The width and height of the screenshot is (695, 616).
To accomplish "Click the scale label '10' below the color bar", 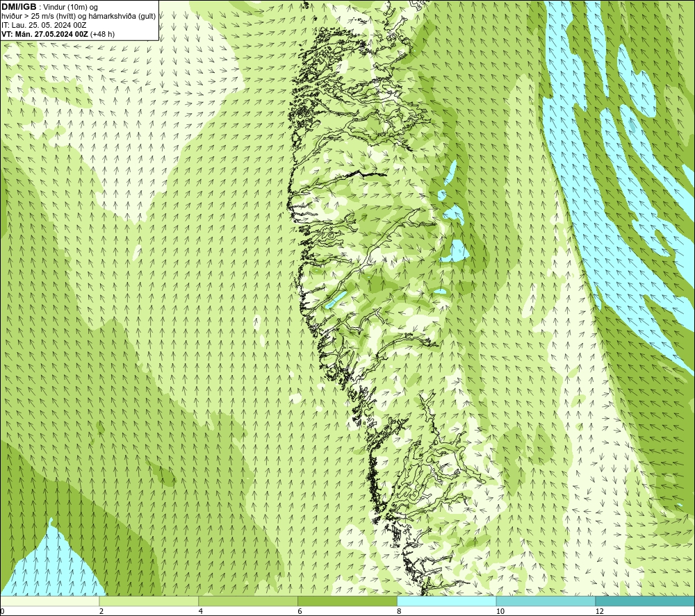I will coord(500,611).
